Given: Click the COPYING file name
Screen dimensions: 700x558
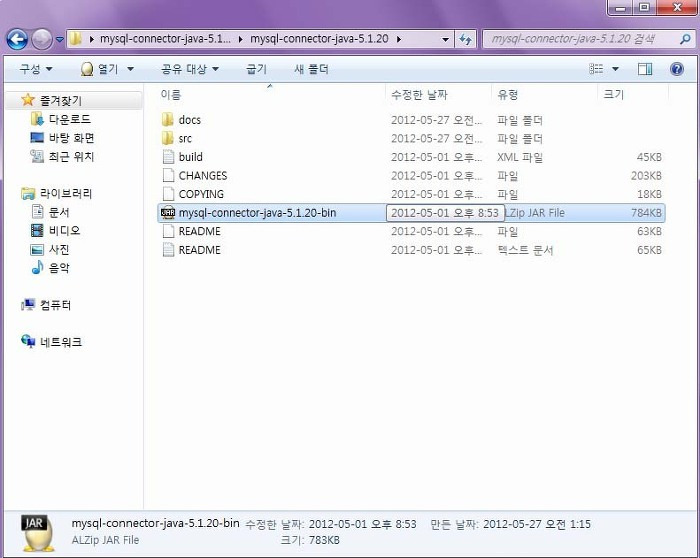Looking at the screenshot, I should (x=201, y=194).
